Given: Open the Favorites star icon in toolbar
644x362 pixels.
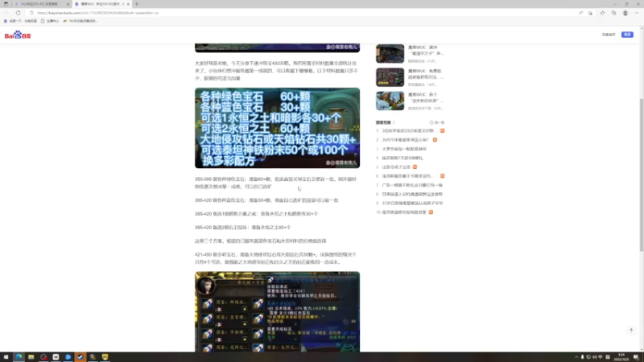Looking at the screenshot, I should 602,13.
